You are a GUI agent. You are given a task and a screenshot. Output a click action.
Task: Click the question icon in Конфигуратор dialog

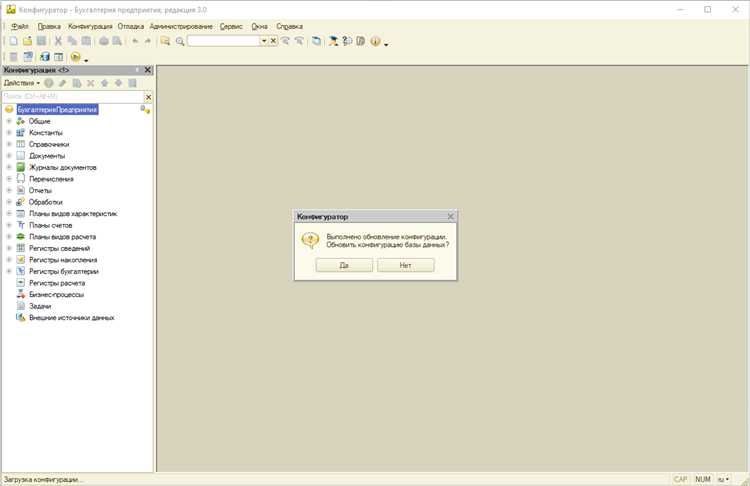tap(310, 240)
